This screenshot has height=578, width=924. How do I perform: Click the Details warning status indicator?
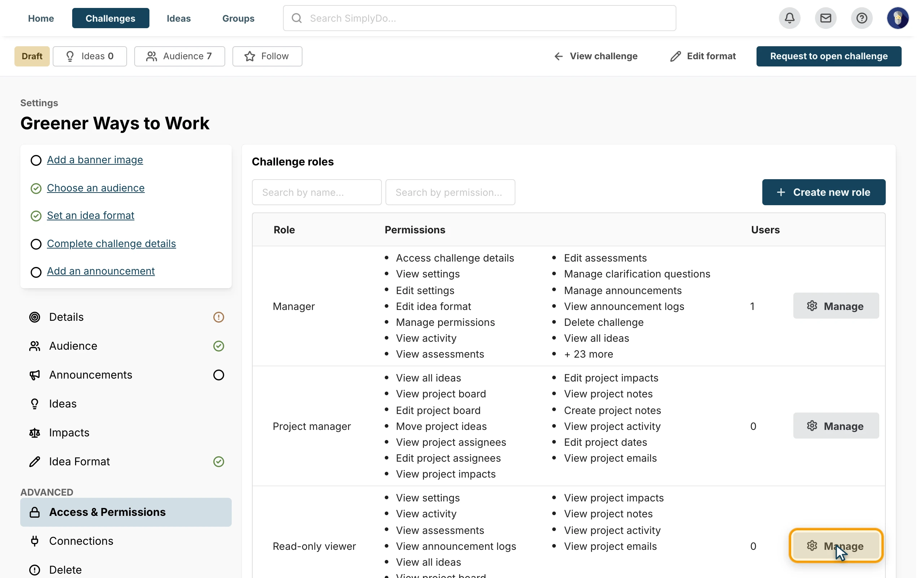tap(218, 317)
